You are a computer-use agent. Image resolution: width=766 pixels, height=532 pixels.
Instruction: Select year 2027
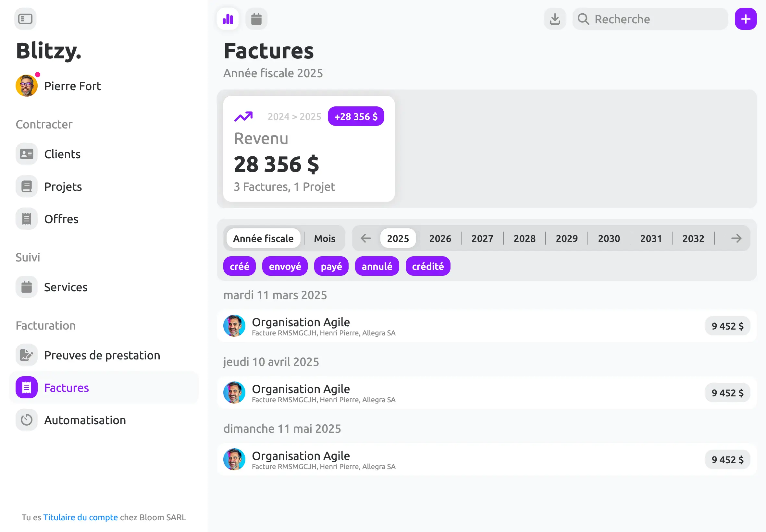pos(482,238)
